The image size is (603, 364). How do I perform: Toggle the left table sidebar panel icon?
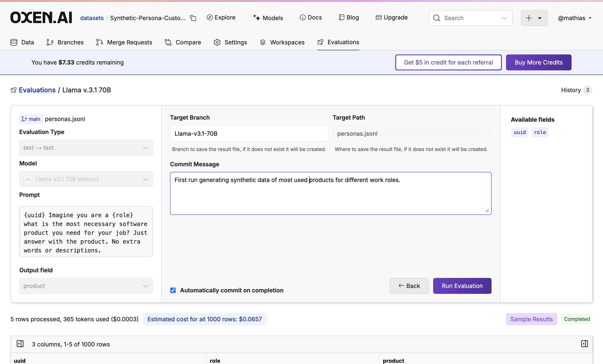point(20,344)
